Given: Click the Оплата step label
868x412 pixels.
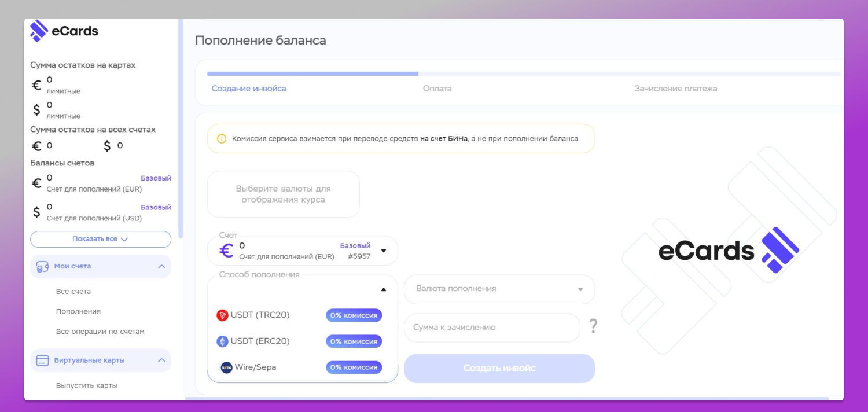Looking at the screenshot, I should (x=437, y=89).
